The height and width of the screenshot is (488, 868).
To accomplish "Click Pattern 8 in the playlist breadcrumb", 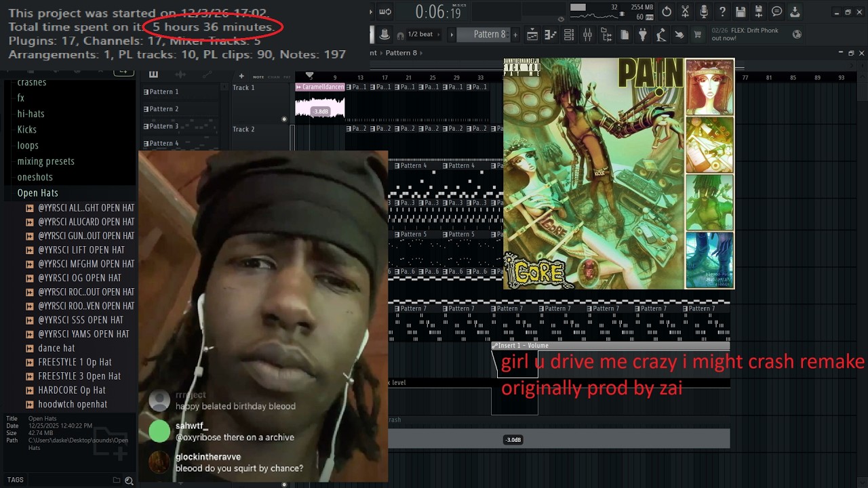I will point(401,53).
